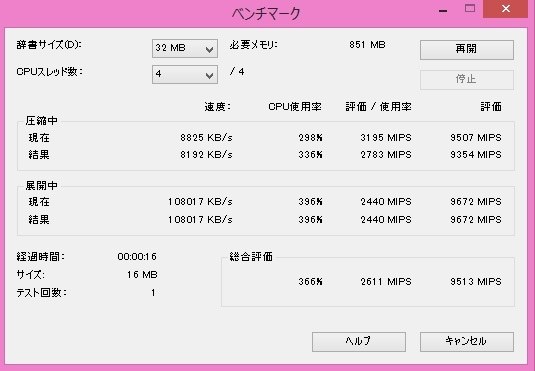The height and width of the screenshot is (371, 535).
Task: Click the 2783 MIPS value
Action: click(x=386, y=155)
